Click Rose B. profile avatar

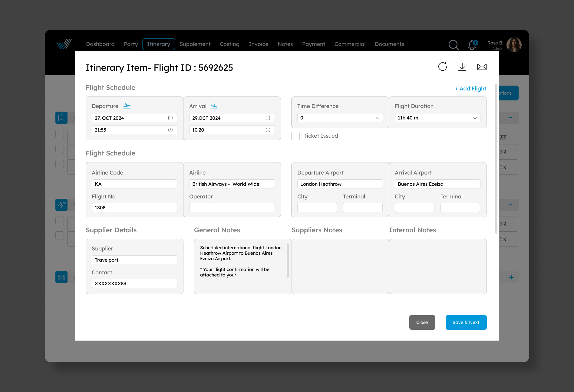(x=514, y=45)
